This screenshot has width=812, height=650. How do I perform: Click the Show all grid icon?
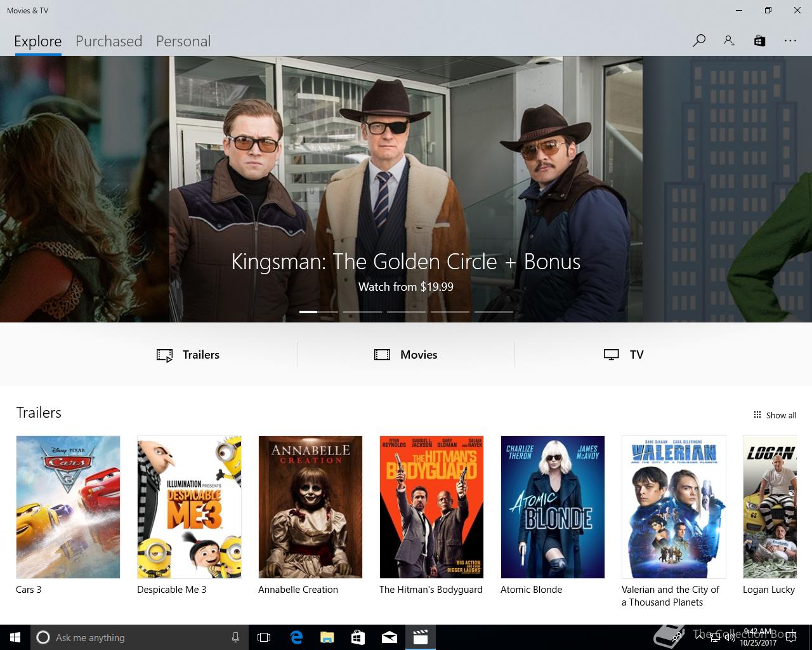(x=757, y=415)
